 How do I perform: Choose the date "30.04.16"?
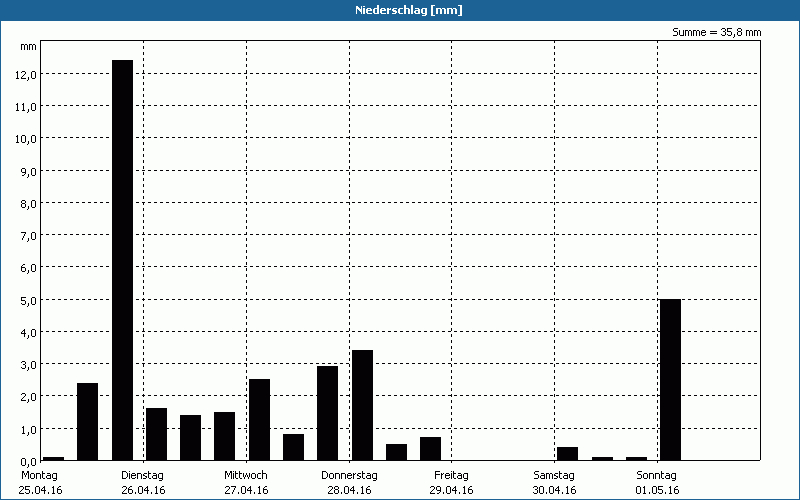click(555, 490)
